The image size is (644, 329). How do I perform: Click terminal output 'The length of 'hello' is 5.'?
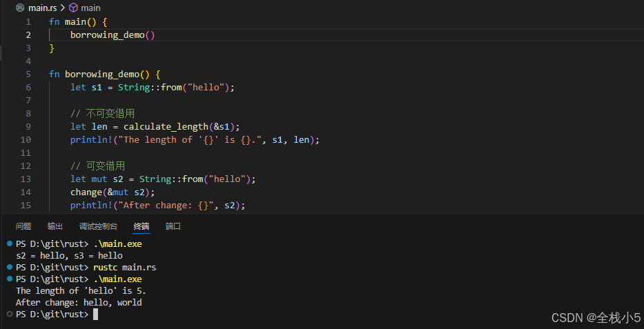pos(81,291)
